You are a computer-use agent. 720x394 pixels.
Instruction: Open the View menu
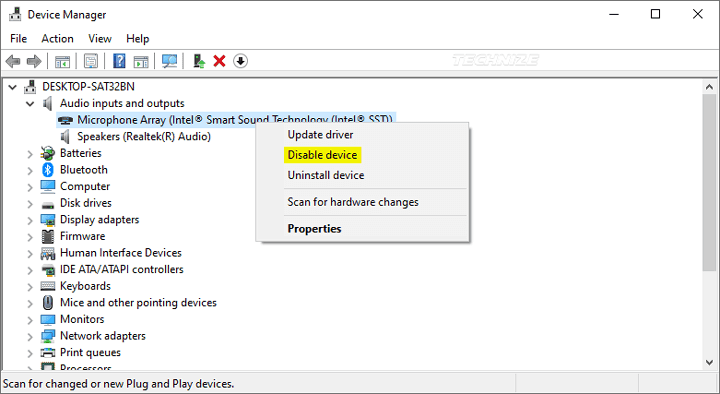100,39
